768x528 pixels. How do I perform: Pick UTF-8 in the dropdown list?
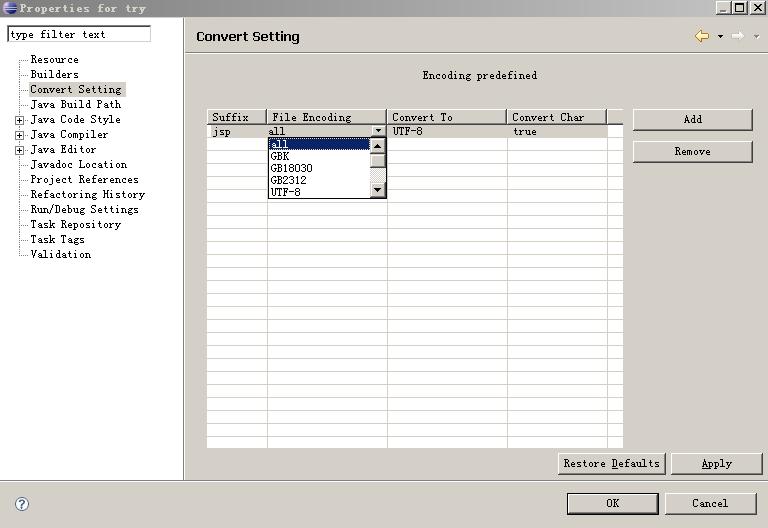coord(285,192)
